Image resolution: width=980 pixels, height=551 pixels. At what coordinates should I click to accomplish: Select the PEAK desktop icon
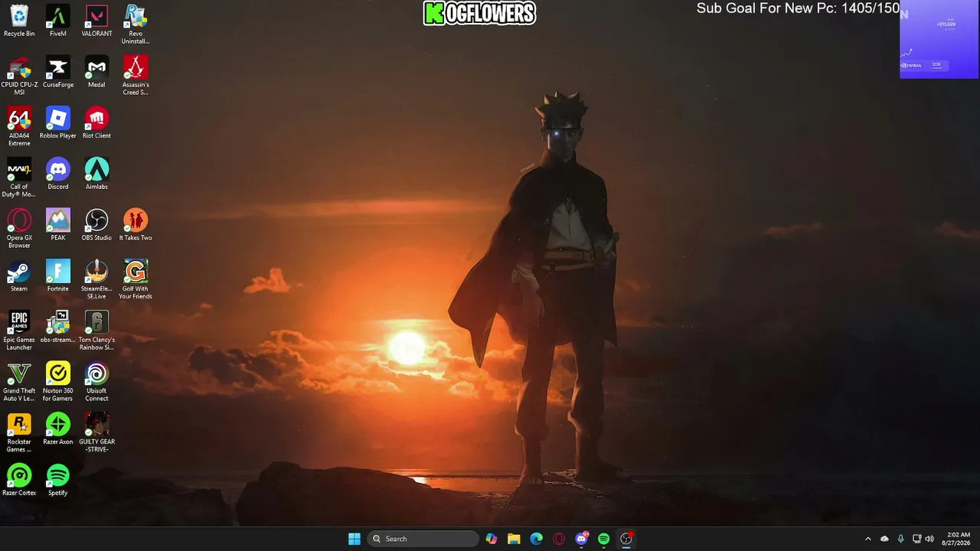(x=58, y=225)
